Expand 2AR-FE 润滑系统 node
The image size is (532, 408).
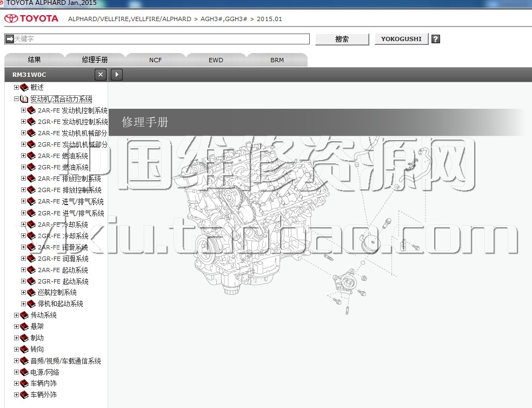coord(23,247)
